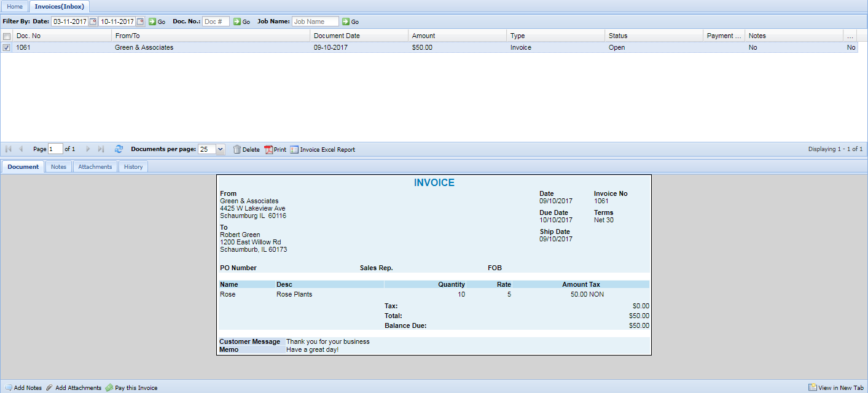
Task: View the invoice in a new tab
Action: (836, 387)
